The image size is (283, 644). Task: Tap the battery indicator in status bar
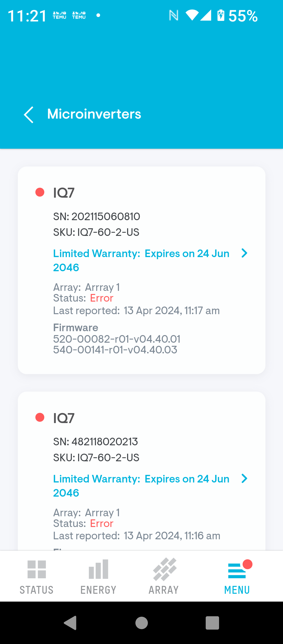click(x=221, y=15)
